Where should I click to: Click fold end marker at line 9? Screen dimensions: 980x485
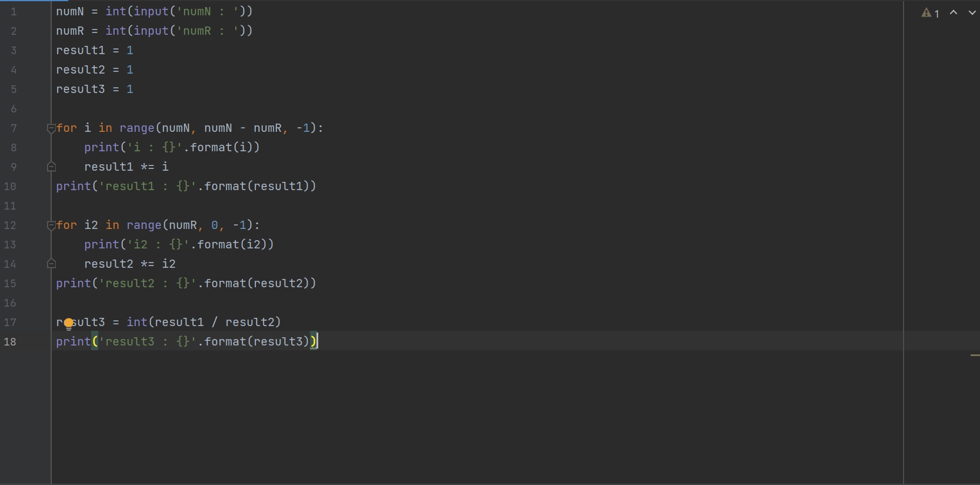51,167
